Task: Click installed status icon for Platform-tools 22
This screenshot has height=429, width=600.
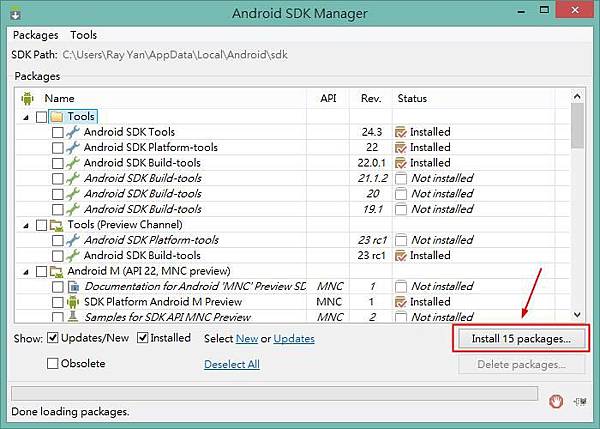Action: pos(401,148)
